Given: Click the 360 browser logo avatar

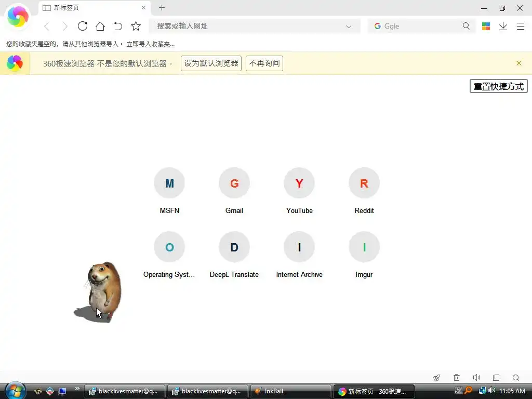Looking at the screenshot, I should point(18,17).
